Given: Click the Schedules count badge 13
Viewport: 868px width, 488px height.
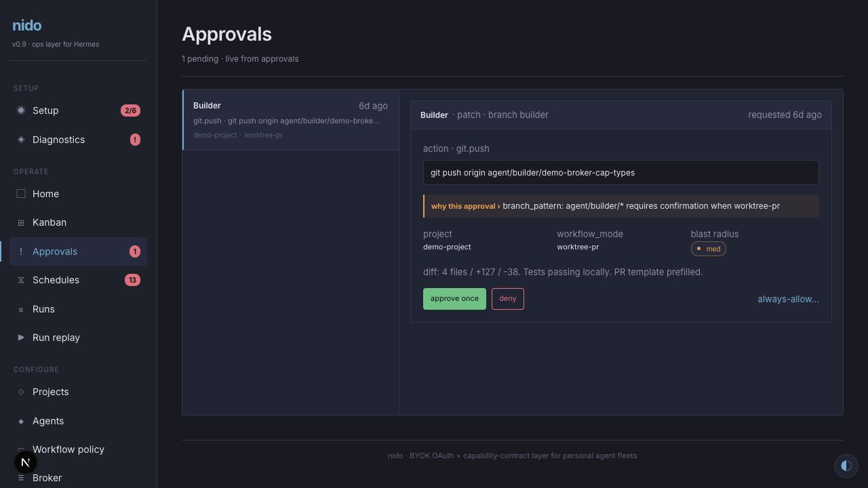Looking at the screenshot, I should 132,280.
